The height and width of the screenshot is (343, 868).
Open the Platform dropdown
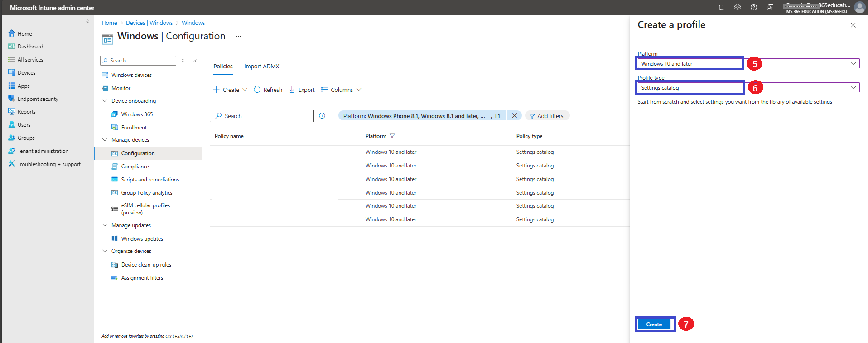tap(748, 64)
